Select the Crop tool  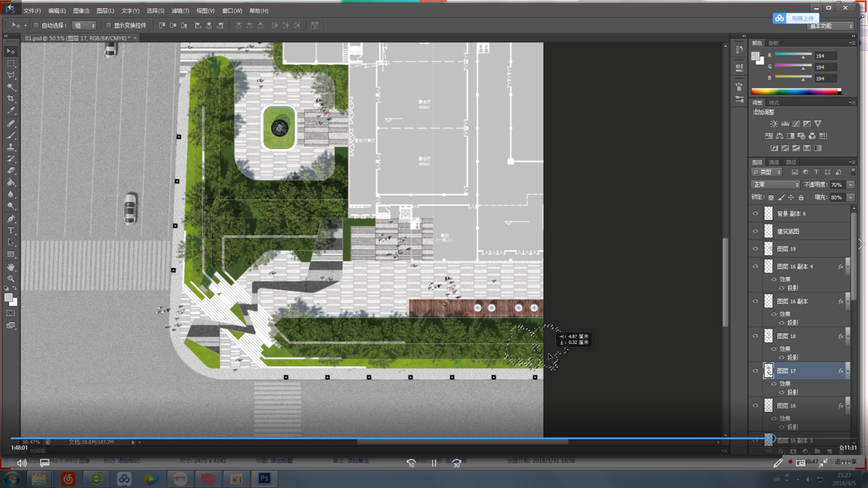coord(11,99)
